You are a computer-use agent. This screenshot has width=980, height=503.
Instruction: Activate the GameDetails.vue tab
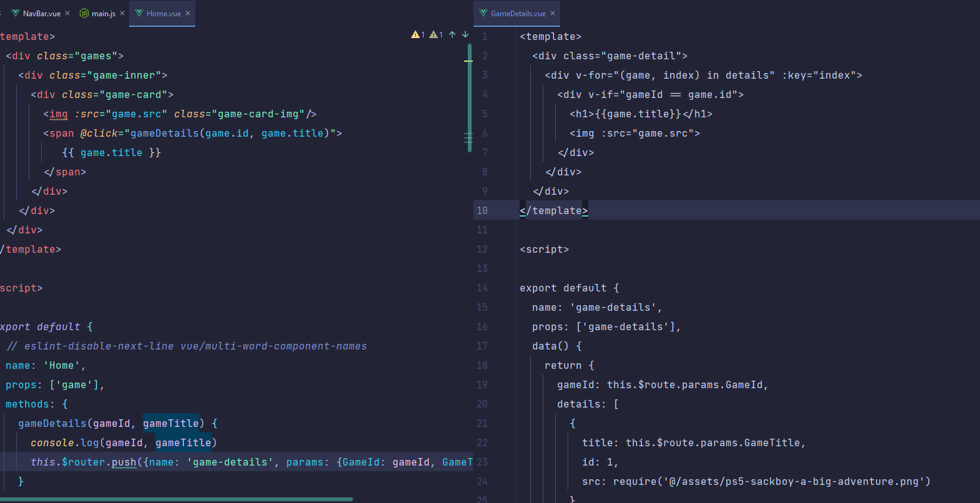(x=518, y=13)
